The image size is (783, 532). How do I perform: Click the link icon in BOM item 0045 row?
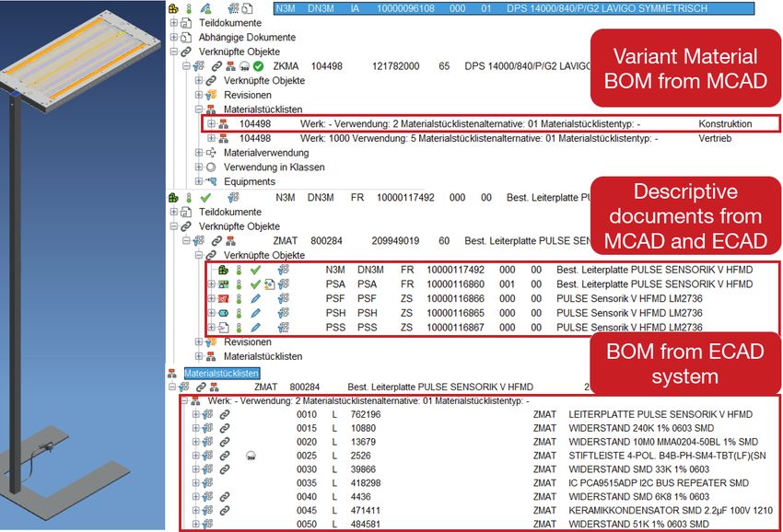[x=225, y=511]
